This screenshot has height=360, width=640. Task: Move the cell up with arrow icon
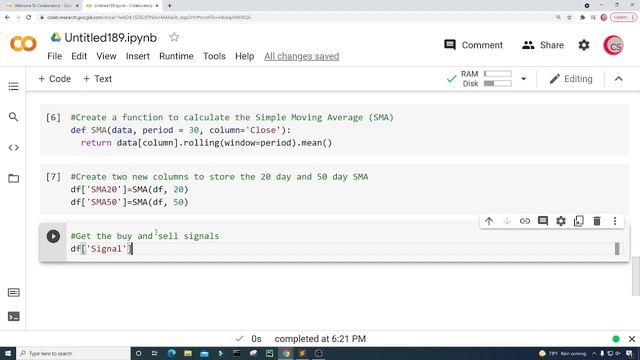pyautogui.click(x=489, y=221)
